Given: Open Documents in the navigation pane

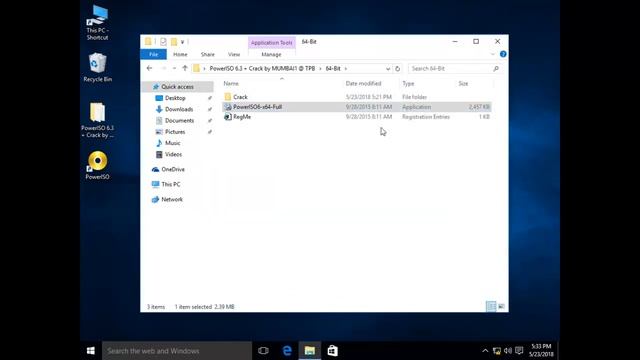Looking at the screenshot, I should click(179, 120).
